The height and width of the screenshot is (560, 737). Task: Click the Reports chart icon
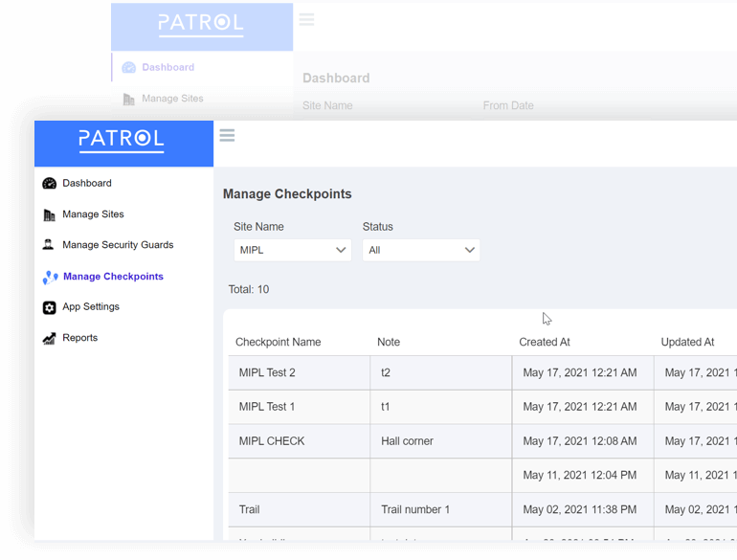50,339
